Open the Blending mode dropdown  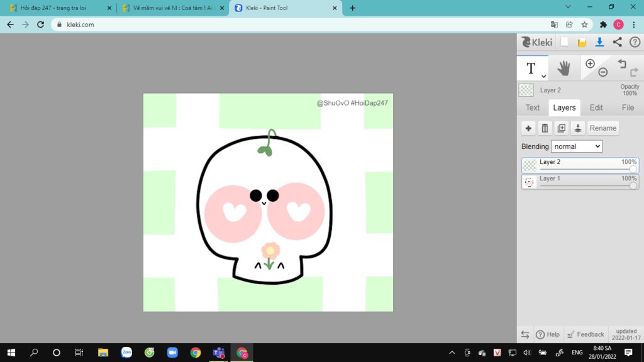(x=576, y=146)
